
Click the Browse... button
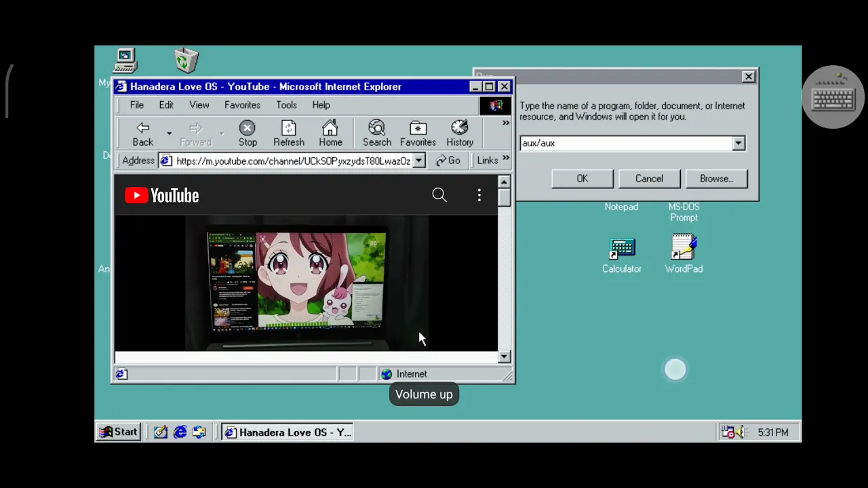click(716, 178)
